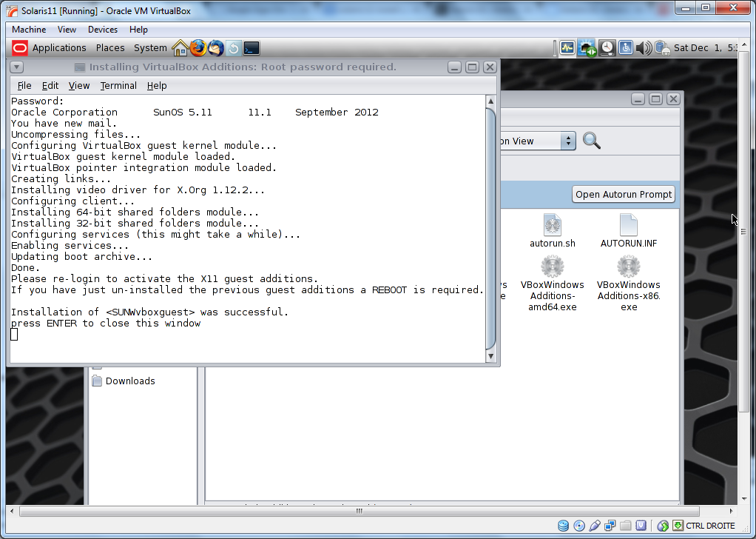
Task: Open the Terminal menu in menubar
Action: (x=118, y=86)
